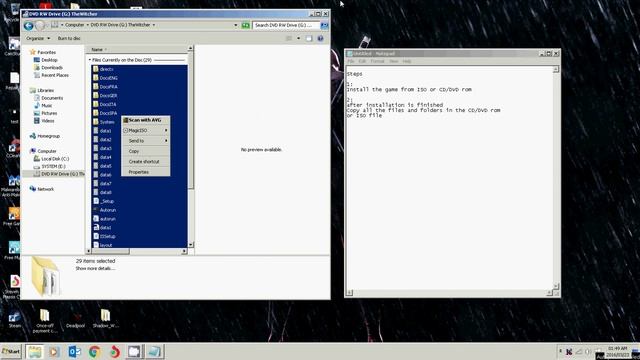
Task: Toggle the preview pane button
Action: tap(309, 38)
